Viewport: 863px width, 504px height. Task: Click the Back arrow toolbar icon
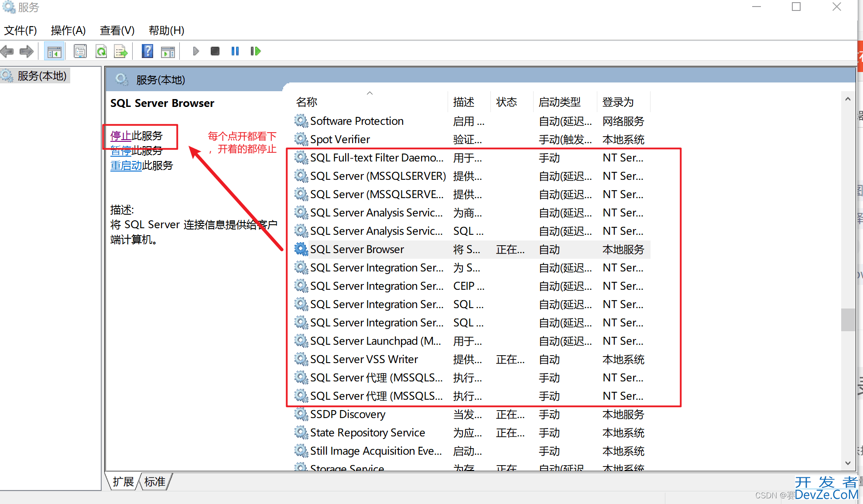pyautogui.click(x=7, y=51)
